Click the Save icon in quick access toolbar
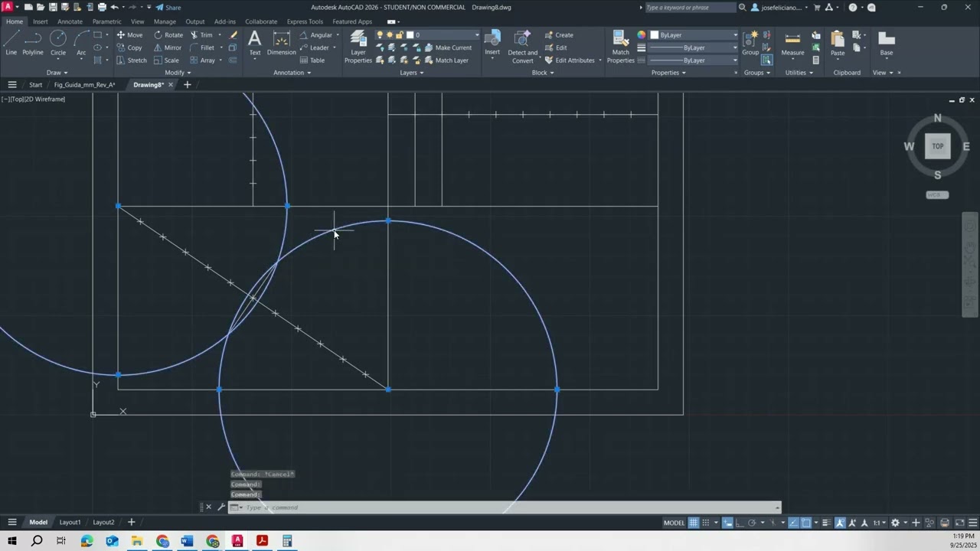The image size is (980, 551). tap(53, 7)
